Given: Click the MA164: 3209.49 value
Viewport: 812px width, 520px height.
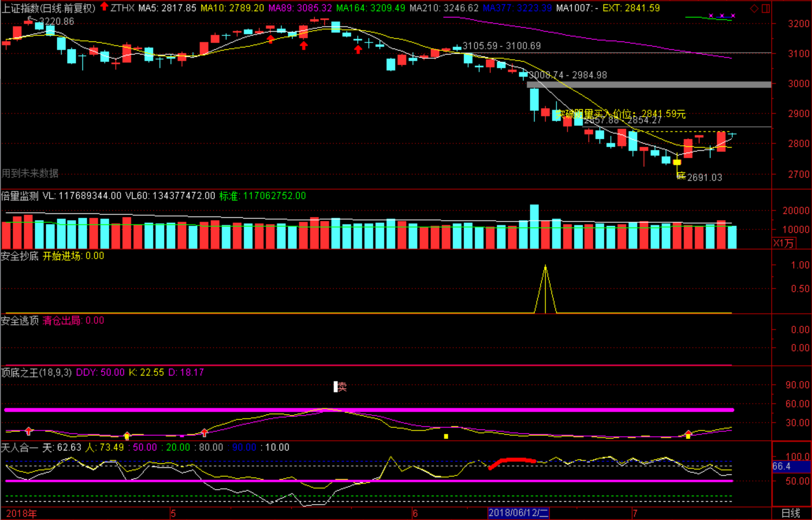Looking at the screenshot, I should click(371, 8).
